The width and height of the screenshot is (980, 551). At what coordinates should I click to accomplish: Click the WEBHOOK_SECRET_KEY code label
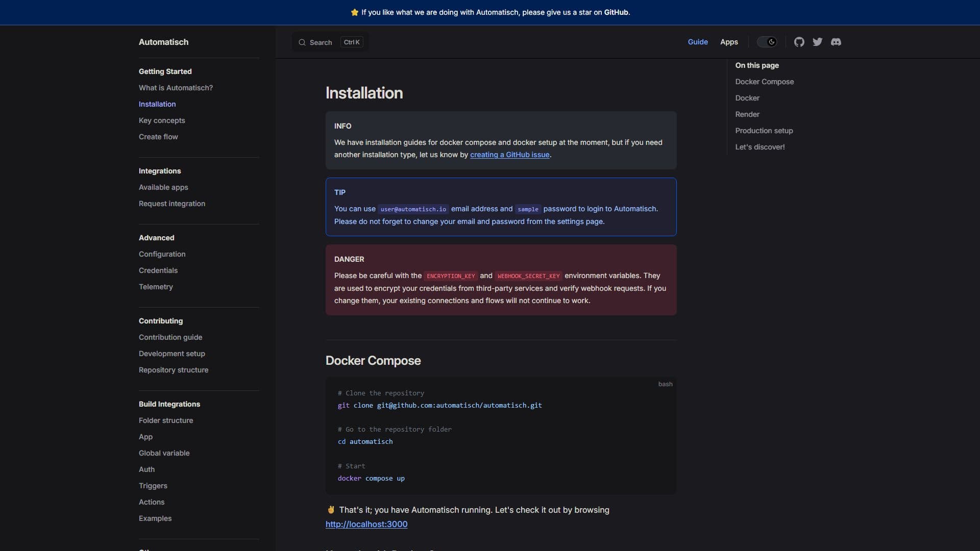point(528,276)
